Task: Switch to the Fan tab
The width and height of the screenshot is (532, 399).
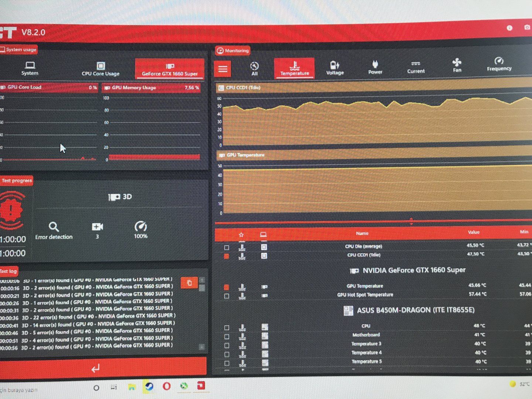Action: click(x=457, y=65)
